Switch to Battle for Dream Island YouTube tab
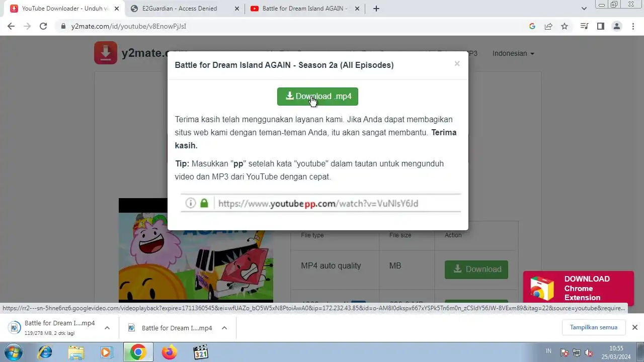The height and width of the screenshot is (362, 644). [x=305, y=9]
